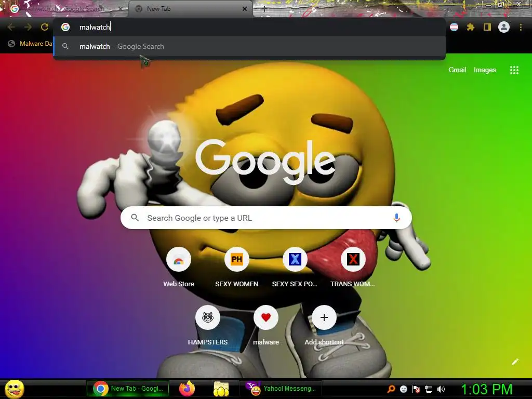Open the PH shortcut tile
The height and width of the screenshot is (399, 532).
tap(236, 267)
